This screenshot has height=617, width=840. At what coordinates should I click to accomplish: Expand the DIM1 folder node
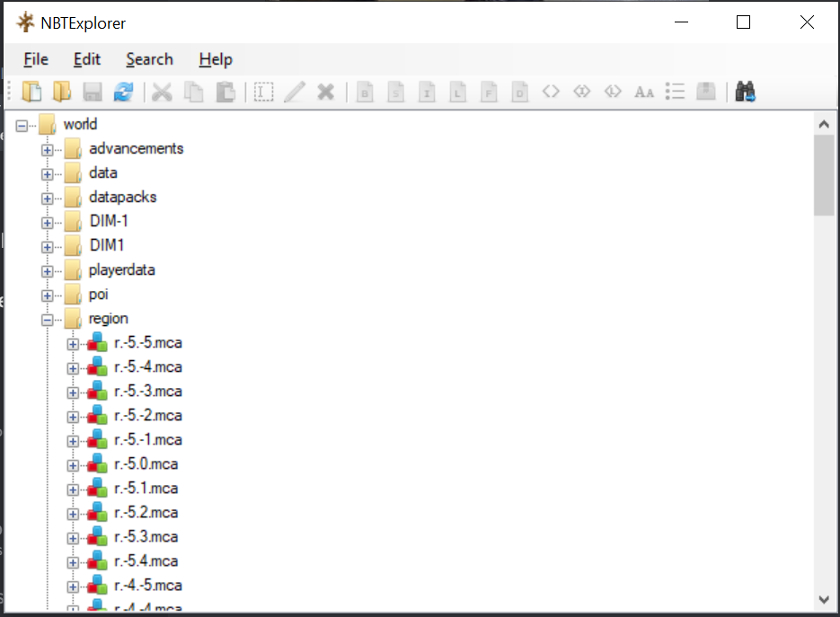[47, 247]
